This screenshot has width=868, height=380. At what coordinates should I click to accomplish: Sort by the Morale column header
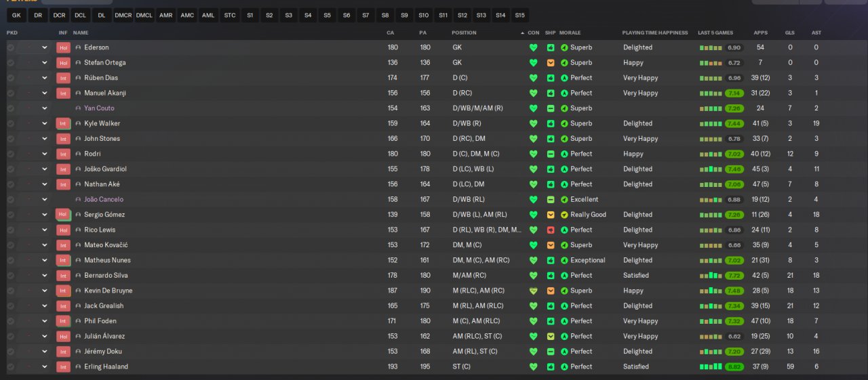pos(570,33)
